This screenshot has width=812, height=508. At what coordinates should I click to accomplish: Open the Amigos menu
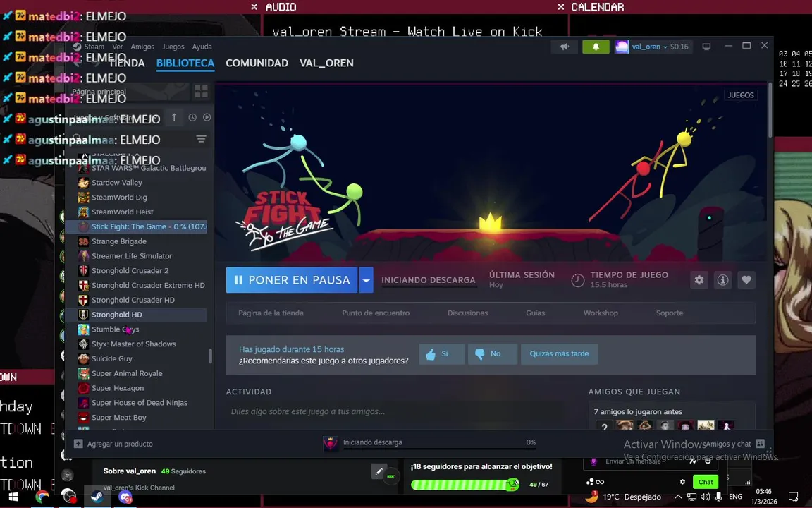click(x=142, y=47)
